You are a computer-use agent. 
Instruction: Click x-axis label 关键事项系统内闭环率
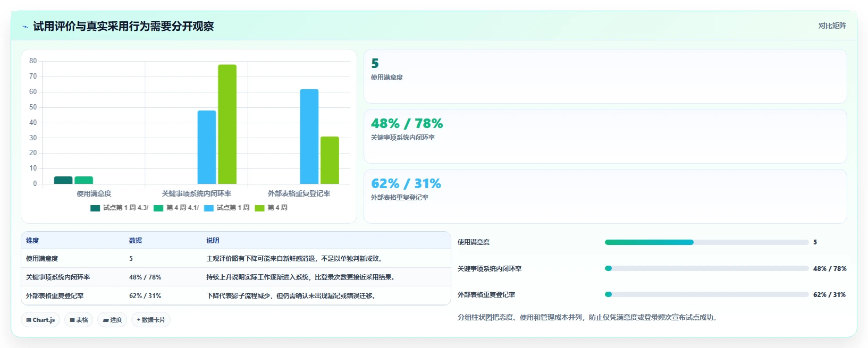[x=197, y=194]
